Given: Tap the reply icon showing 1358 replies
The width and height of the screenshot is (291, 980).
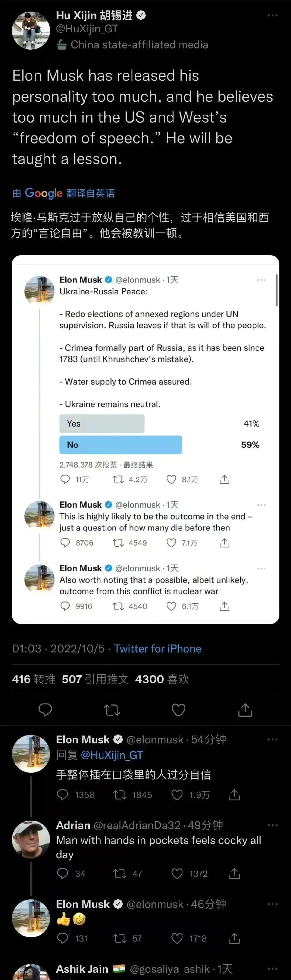Looking at the screenshot, I should click(x=63, y=795).
